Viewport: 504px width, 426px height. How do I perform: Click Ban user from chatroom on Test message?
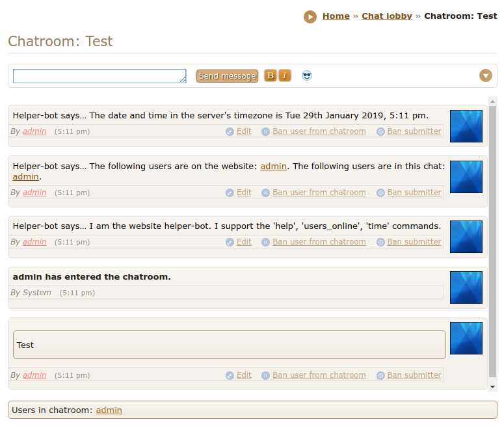(319, 375)
